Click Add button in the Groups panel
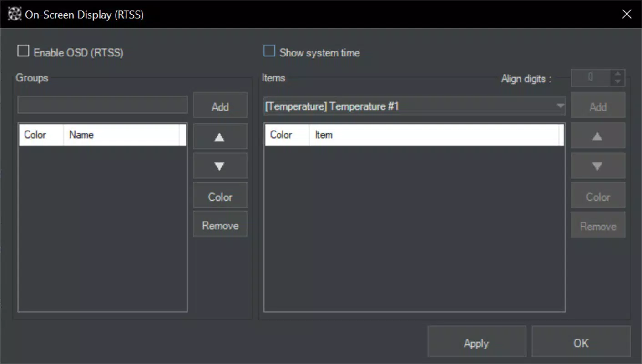 click(x=220, y=106)
